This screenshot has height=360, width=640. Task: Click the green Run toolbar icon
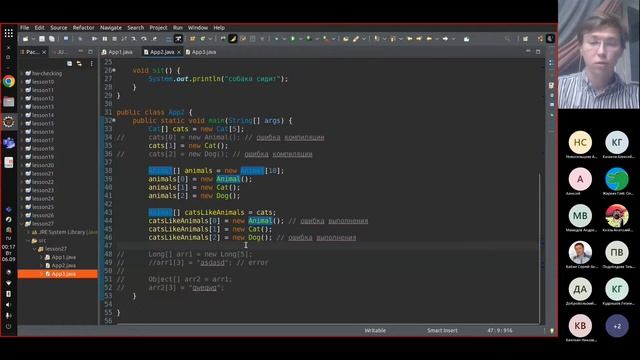[x=293, y=39]
